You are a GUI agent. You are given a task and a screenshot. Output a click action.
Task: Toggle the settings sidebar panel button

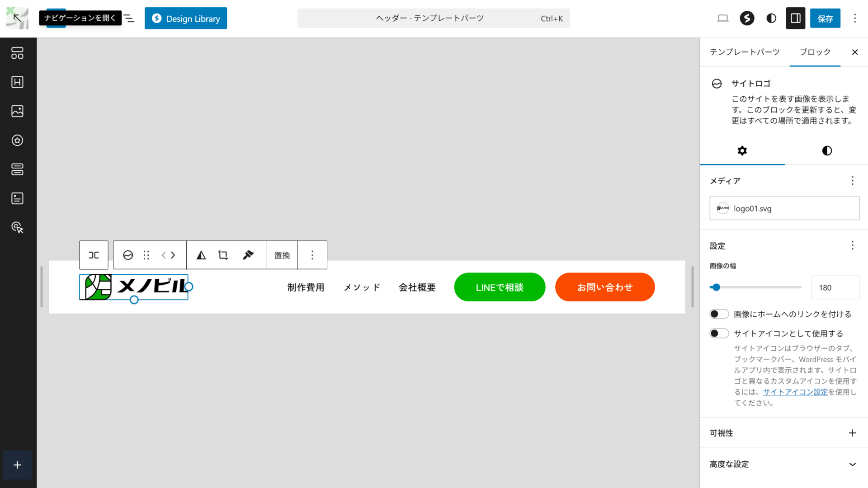click(x=795, y=19)
